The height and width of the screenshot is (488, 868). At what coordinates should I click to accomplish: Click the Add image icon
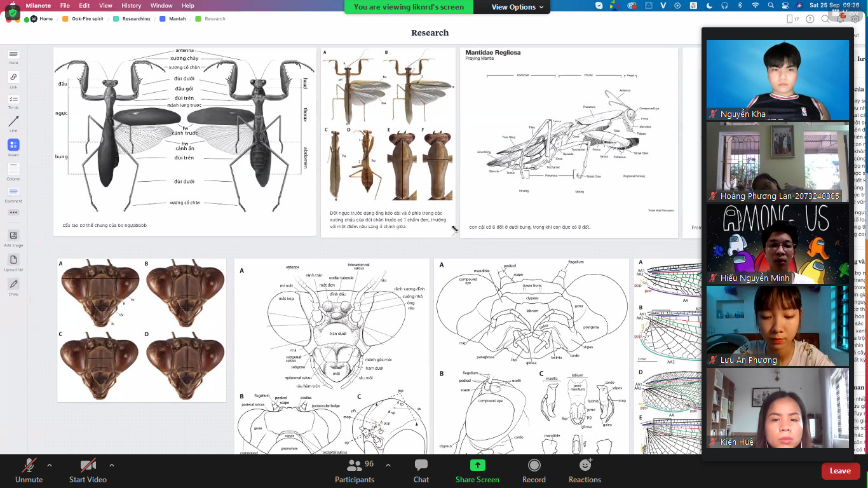pyautogui.click(x=13, y=236)
